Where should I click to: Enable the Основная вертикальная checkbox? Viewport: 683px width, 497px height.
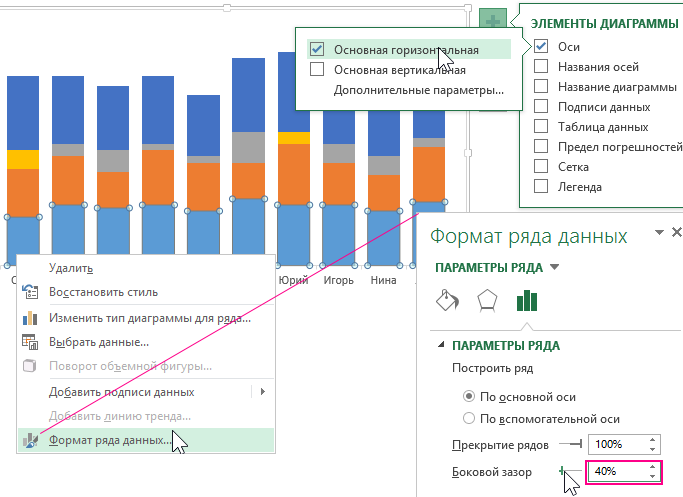tap(317, 69)
